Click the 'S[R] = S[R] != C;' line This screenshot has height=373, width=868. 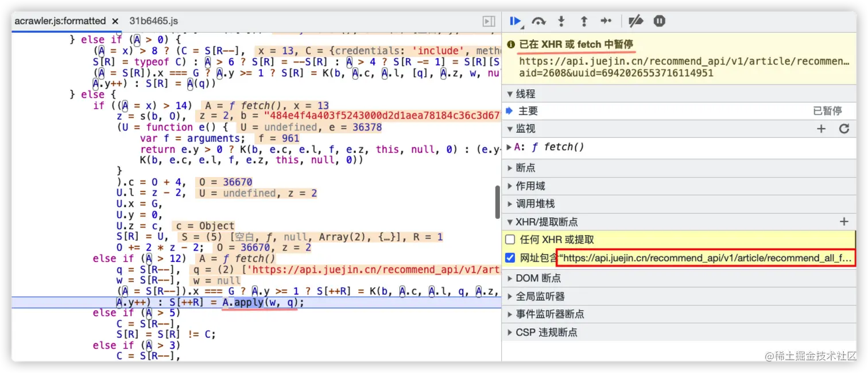[x=166, y=335]
